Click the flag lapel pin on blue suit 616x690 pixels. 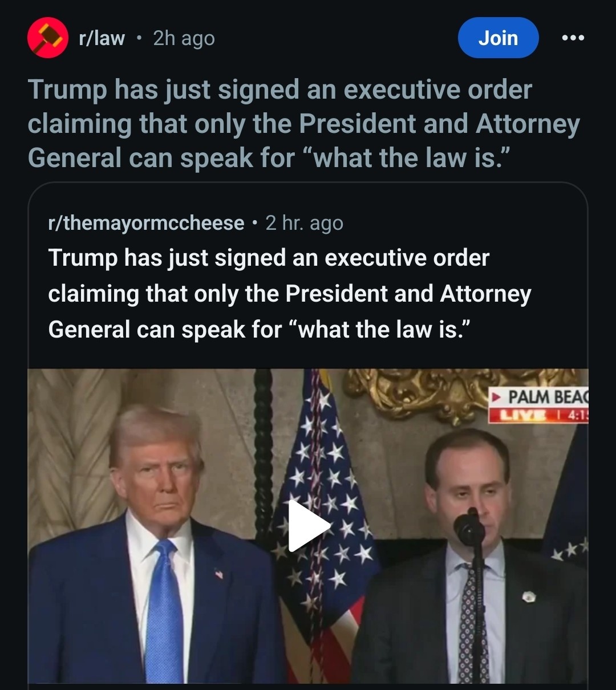[x=219, y=574]
